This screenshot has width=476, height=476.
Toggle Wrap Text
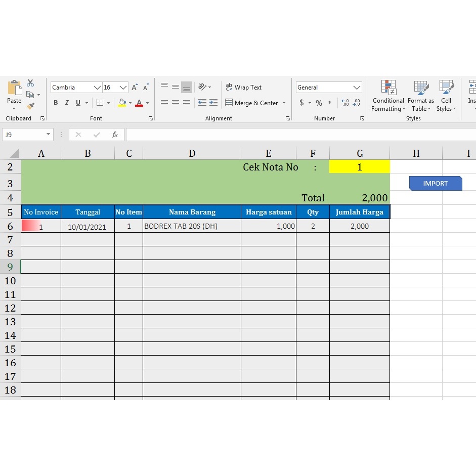(x=243, y=87)
